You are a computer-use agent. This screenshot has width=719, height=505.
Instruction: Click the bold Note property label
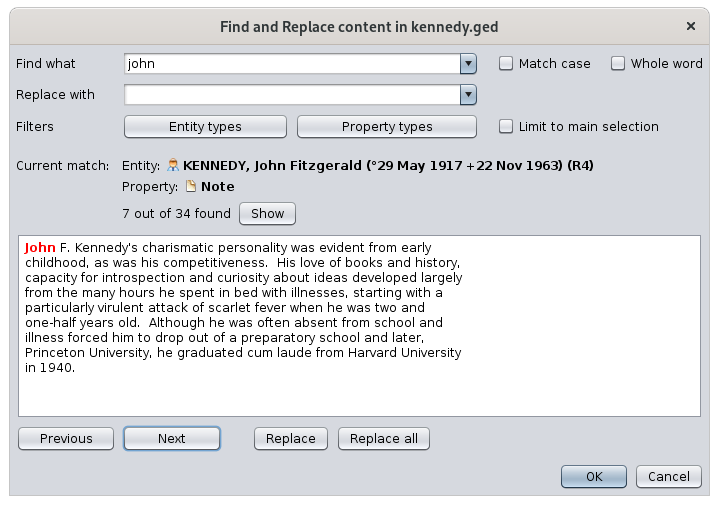pyautogui.click(x=218, y=187)
